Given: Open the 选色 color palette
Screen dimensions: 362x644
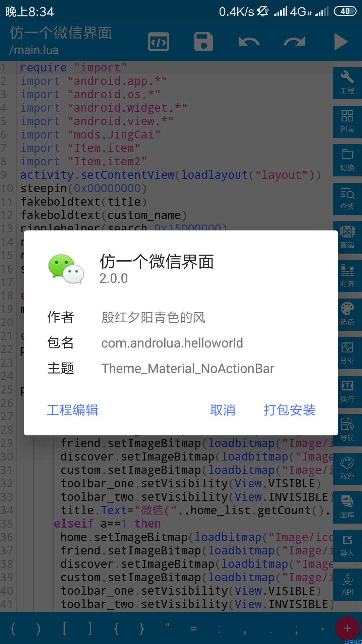Looking at the screenshot, I should 347,314.
